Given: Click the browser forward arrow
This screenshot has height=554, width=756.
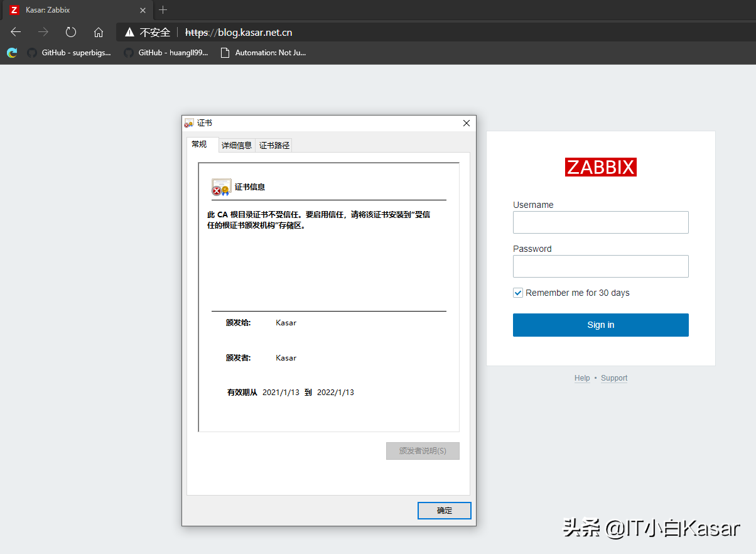Looking at the screenshot, I should coord(43,32).
